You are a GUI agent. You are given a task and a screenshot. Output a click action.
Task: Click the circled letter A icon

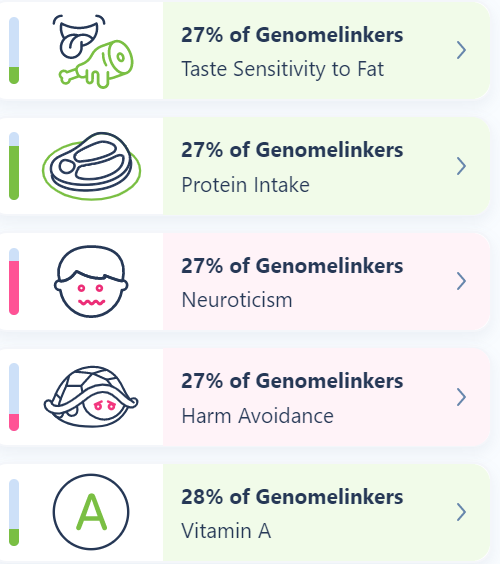tap(91, 512)
